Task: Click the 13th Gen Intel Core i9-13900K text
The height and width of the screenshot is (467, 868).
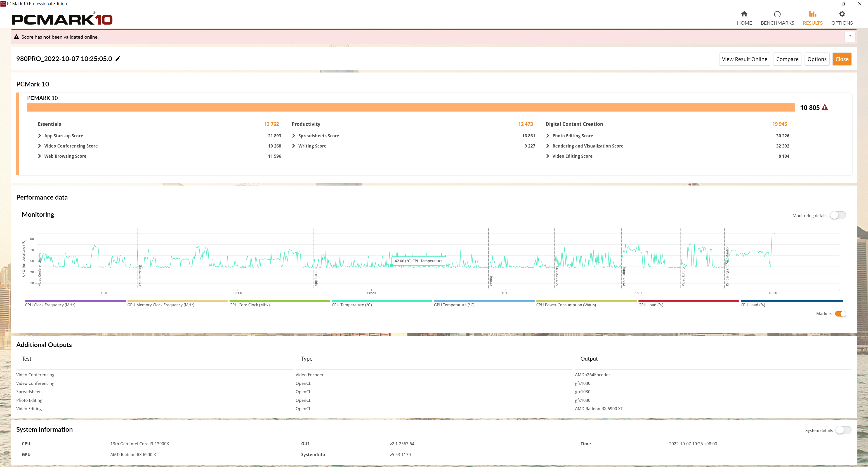Action: pos(139,444)
